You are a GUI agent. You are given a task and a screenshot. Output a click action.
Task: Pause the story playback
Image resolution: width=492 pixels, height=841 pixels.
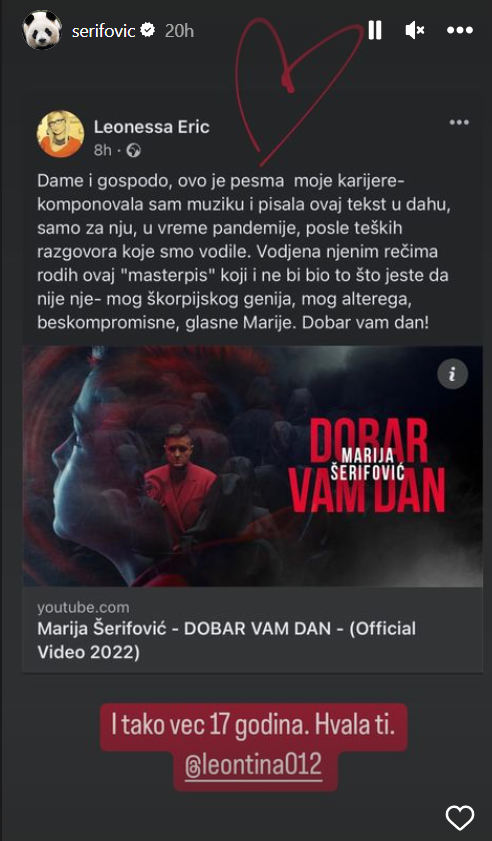point(374,30)
